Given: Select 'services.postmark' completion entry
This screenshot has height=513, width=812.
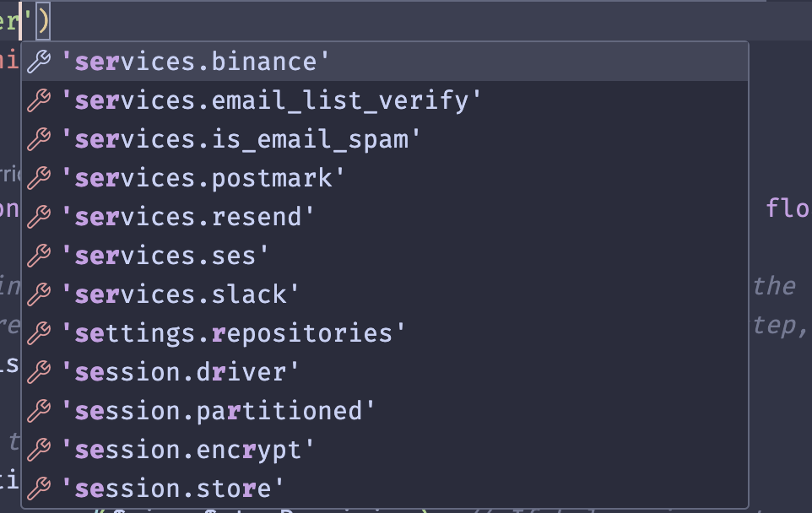Looking at the screenshot, I should 203,178.
